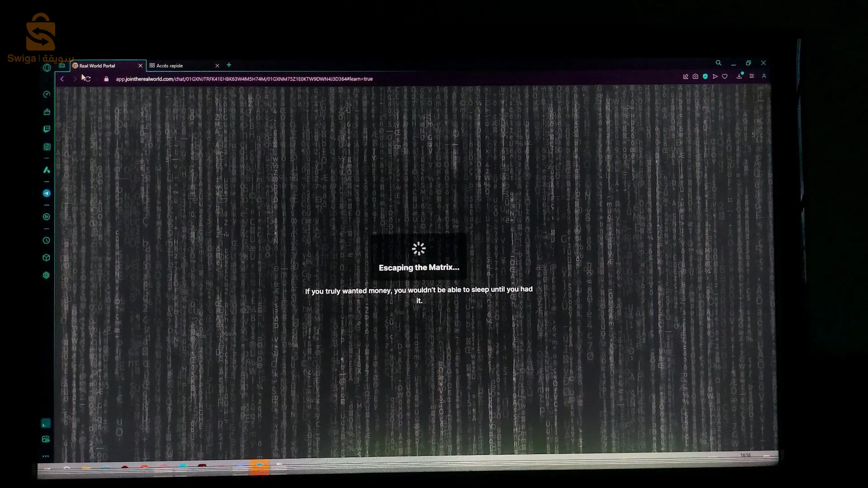Open sidebar Settings gear icon
Viewport: 868px width, 488px height.
(x=46, y=275)
